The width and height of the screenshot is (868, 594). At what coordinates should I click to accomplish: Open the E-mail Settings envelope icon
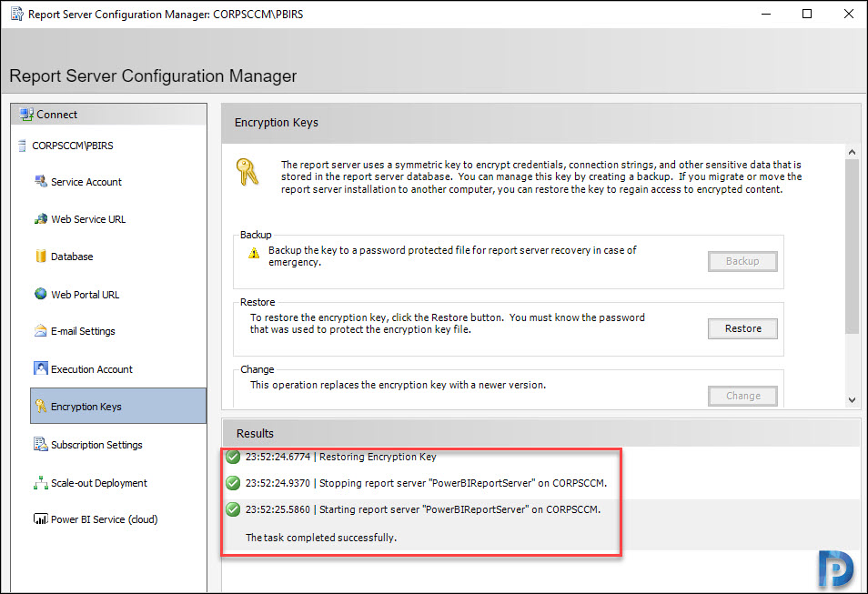click(x=40, y=330)
